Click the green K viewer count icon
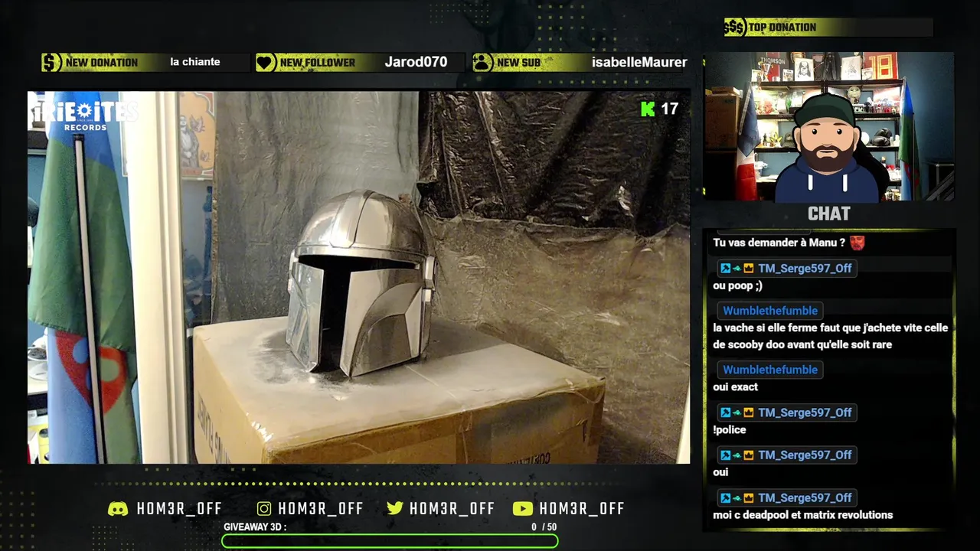The width and height of the screenshot is (980, 551). (x=648, y=109)
